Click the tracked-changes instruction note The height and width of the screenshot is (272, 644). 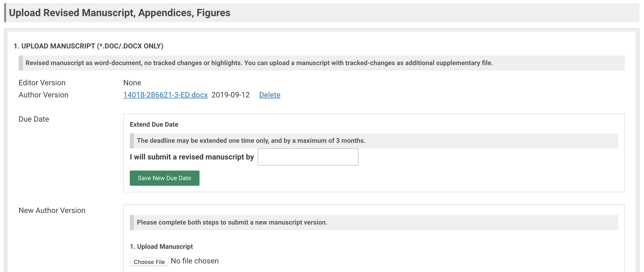pos(259,63)
